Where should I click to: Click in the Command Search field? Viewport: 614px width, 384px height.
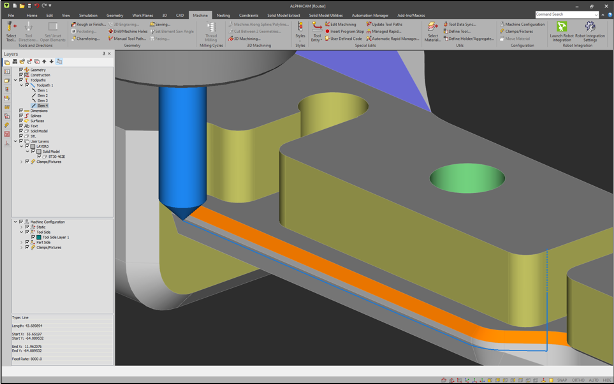coord(567,14)
